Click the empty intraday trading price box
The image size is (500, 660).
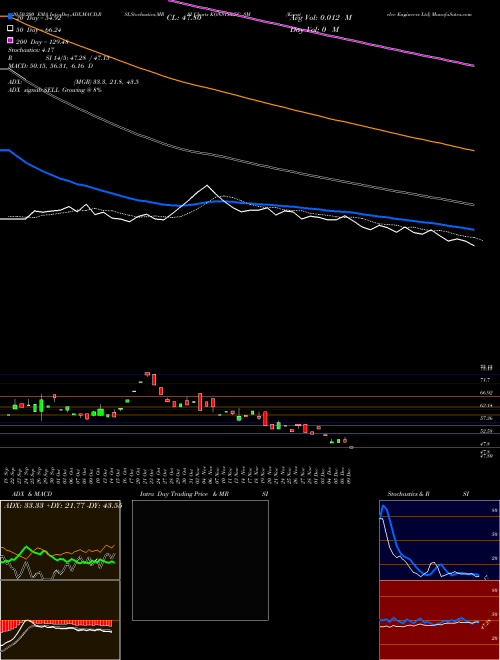coord(200,560)
